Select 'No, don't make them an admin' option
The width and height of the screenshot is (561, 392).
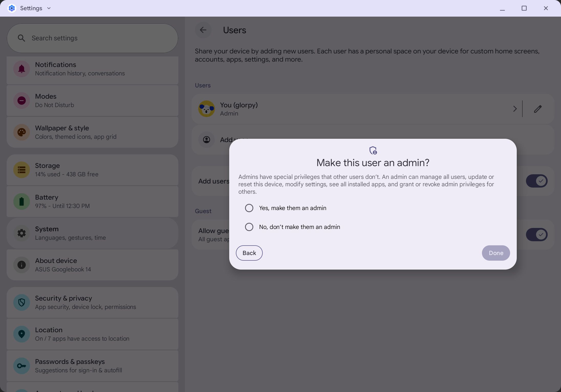coord(249,227)
